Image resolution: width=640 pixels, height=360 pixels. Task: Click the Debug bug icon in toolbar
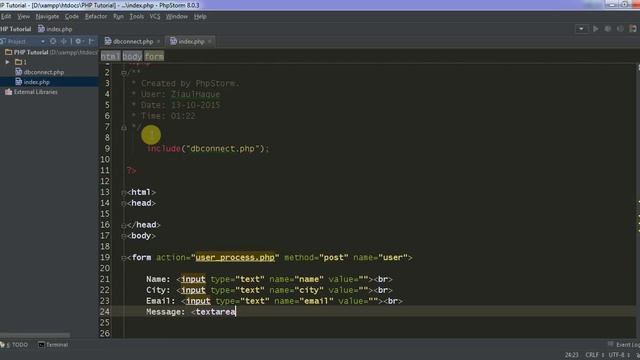coord(608,29)
